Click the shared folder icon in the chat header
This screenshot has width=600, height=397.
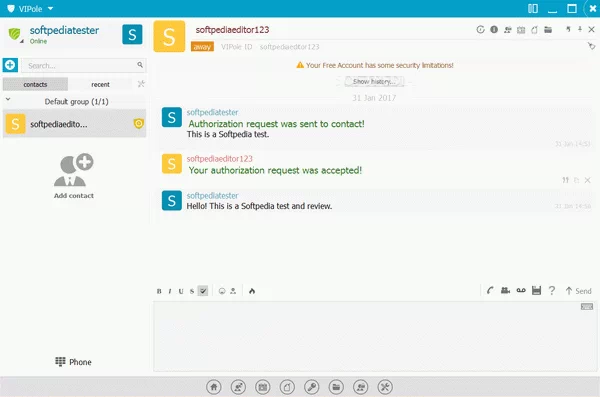tap(548, 29)
